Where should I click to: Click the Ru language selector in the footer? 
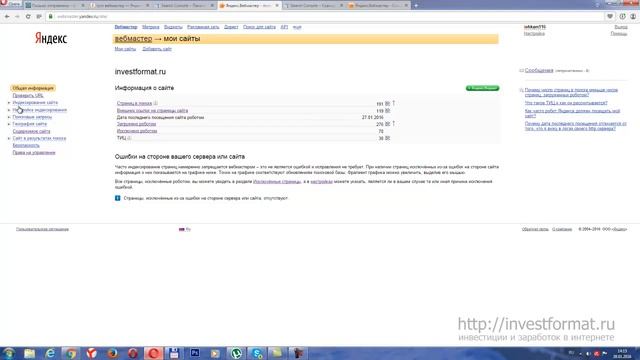coord(185,229)
